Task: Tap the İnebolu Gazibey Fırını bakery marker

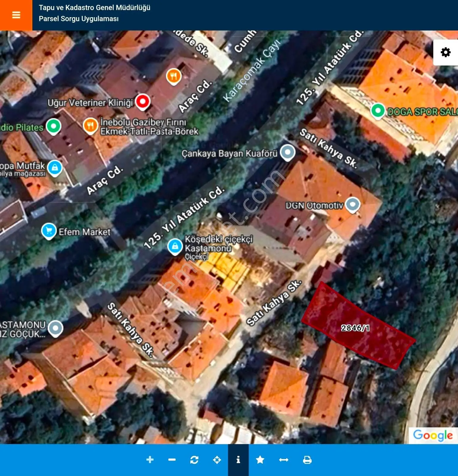Action: coord(91,126)
